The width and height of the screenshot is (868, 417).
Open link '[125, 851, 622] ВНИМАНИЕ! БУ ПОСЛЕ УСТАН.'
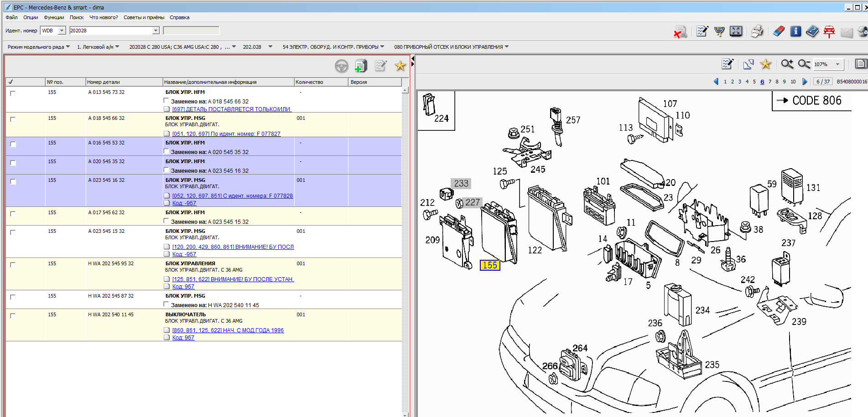233,279
